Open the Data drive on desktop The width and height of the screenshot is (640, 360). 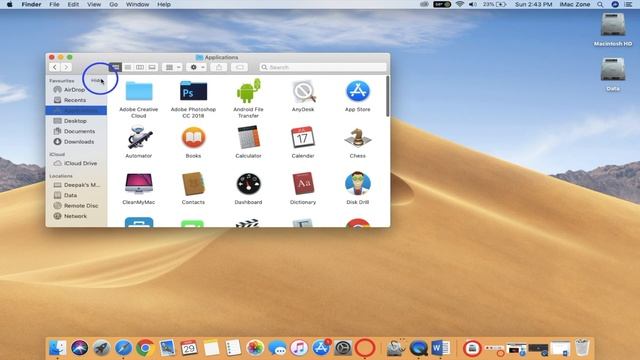613,74
